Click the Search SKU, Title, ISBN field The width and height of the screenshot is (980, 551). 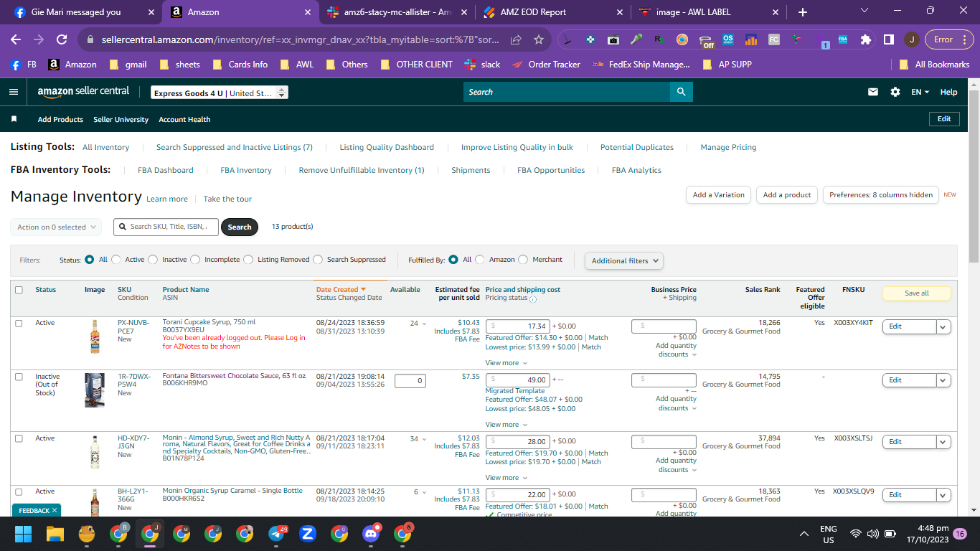tap(166, 227)
